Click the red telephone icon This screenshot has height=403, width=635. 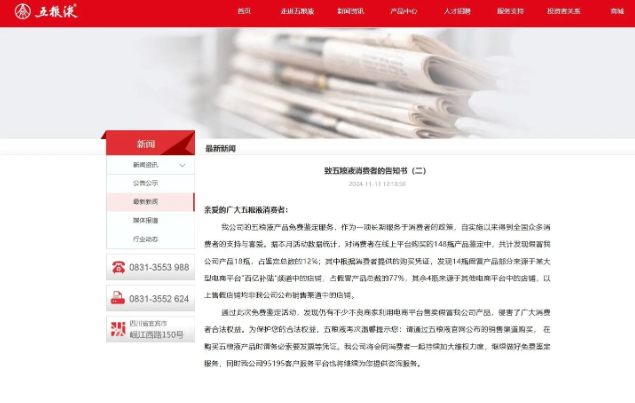tap(118, 267)
